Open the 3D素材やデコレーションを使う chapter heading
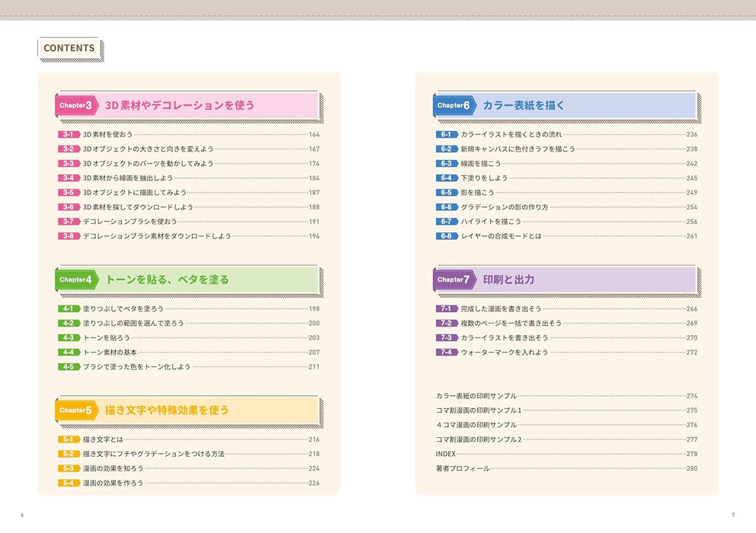 179,106
